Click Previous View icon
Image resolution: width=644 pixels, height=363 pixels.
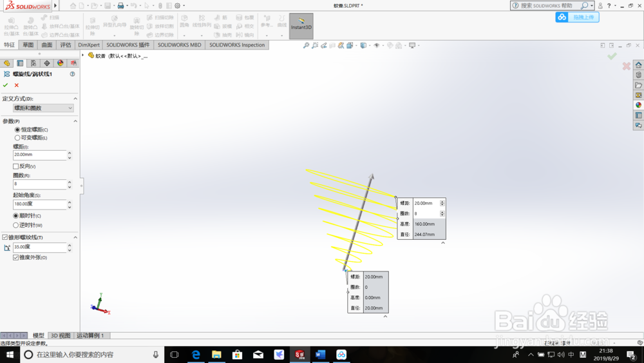pyautogui.click(x=324, y=45)
